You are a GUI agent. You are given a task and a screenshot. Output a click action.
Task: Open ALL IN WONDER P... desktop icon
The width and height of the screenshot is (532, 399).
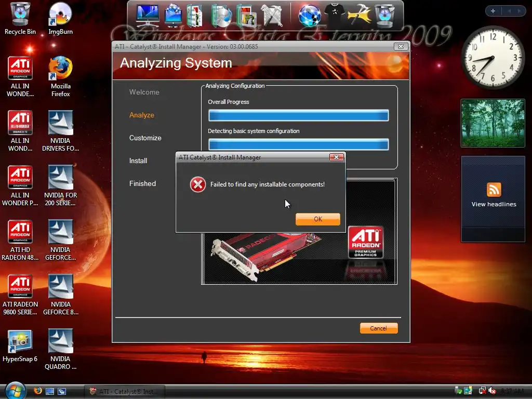20,186
